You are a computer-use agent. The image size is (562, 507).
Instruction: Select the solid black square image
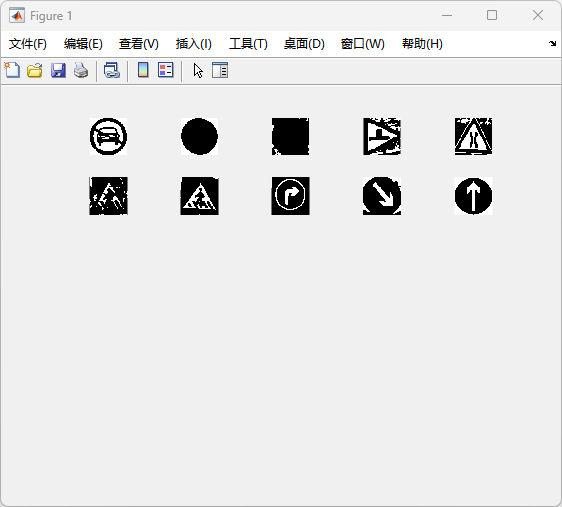tap(291, 137)
